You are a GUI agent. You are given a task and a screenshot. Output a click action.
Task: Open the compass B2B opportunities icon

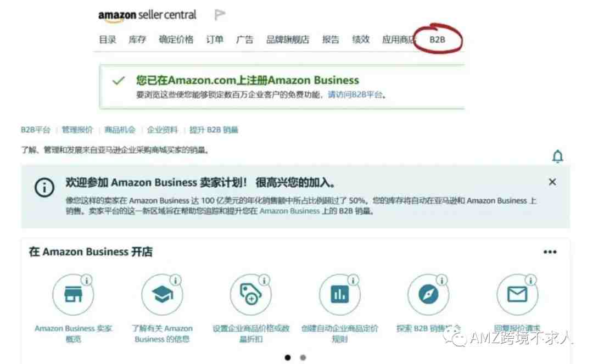tap(428, 294)
